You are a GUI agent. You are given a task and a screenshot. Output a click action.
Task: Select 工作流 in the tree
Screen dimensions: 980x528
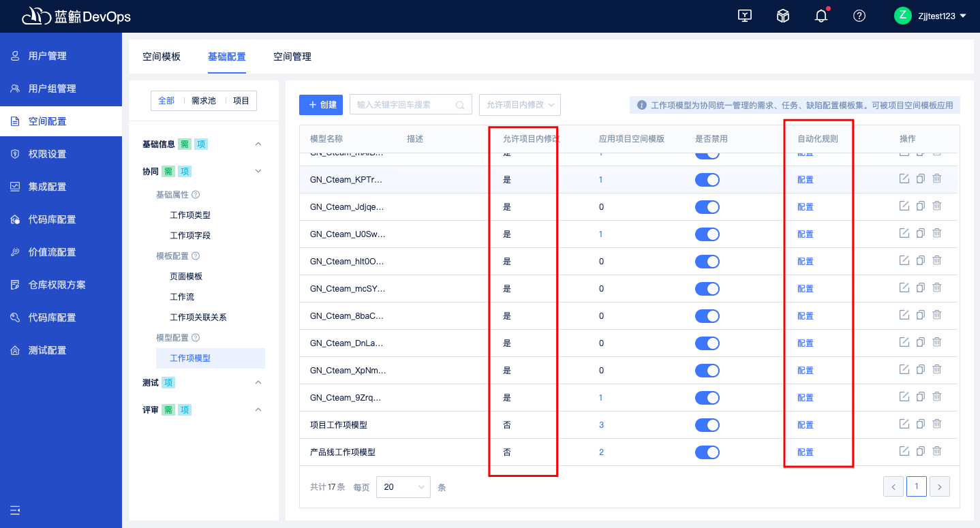tap(182, 297)
